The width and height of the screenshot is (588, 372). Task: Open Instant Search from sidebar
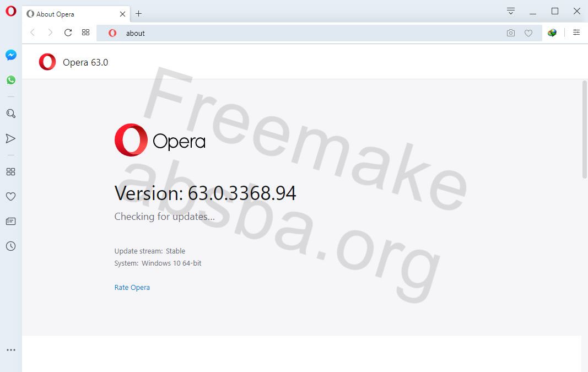coord(11,114)
